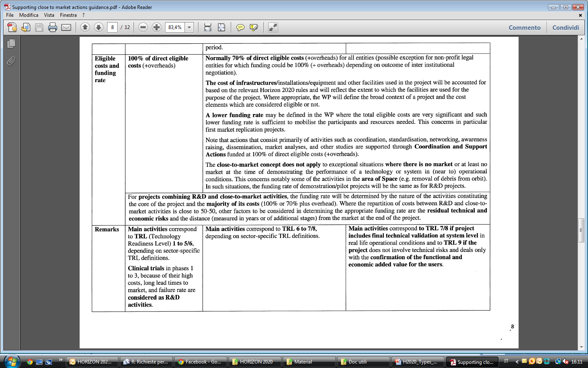
Task: Zoom out with minus button
Action: pos(143,27)
